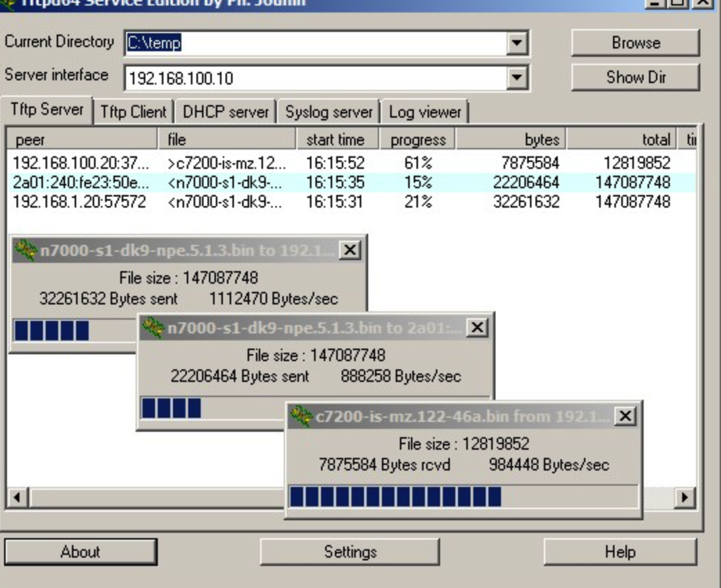Click File size : 12819852 in c7200 popup

pyautogui.click(x=464, y=444)
